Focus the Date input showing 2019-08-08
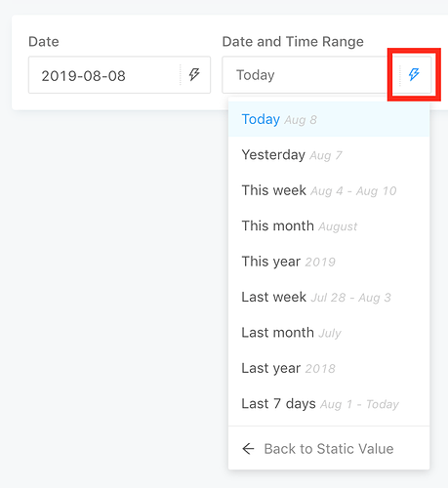This screenshot has height=488, width=448. 119,75
